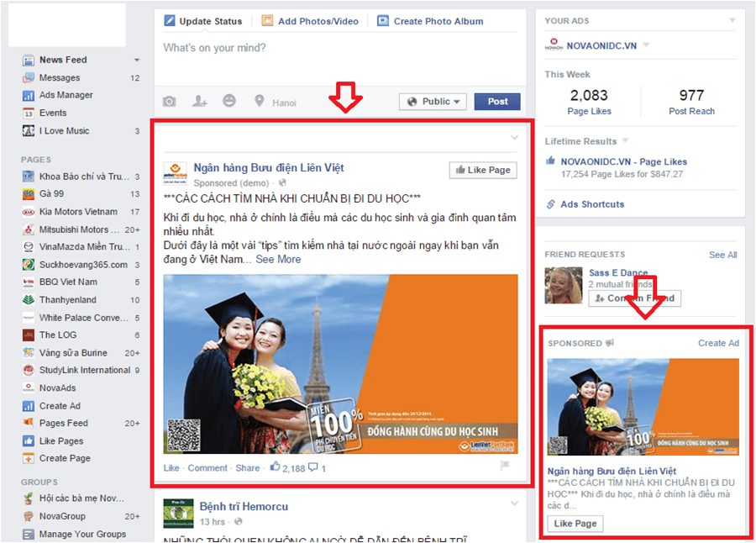Image resolution: width=756 pixels, height=543 pixels.
Task: Open Sass E Dance's profile thumbnail
Action: (562, 286)
